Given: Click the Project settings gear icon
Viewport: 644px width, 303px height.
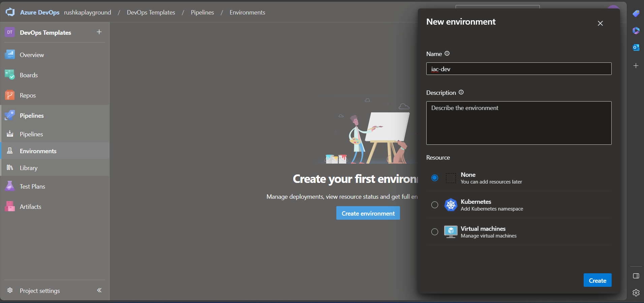Looking at the screenshot, I should tap(10, 291).
